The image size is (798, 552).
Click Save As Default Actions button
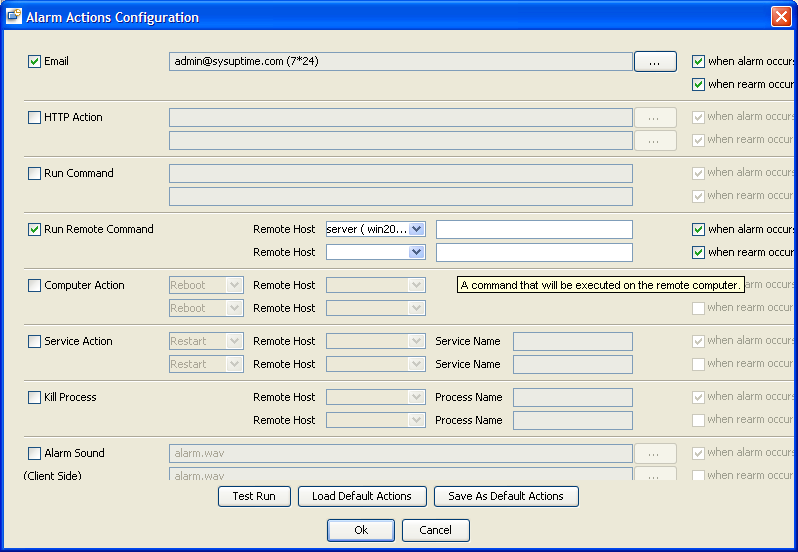pos(506,497)
